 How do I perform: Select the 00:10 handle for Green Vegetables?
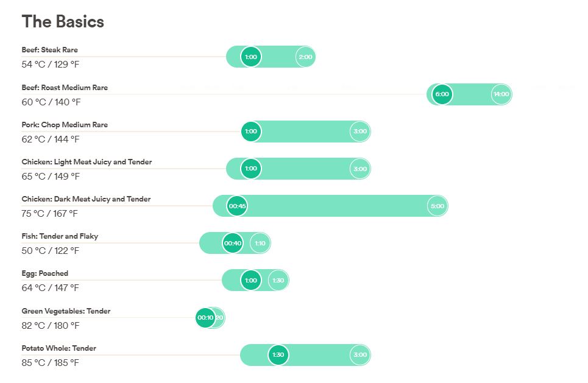coord(205,318)
